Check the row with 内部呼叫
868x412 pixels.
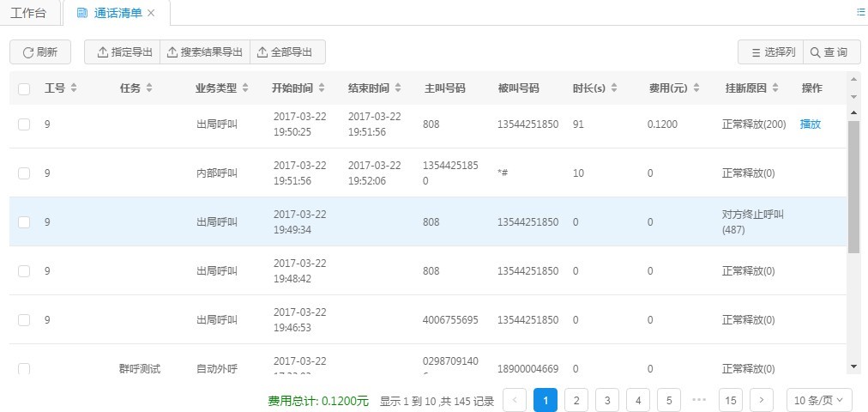[24, 173]
